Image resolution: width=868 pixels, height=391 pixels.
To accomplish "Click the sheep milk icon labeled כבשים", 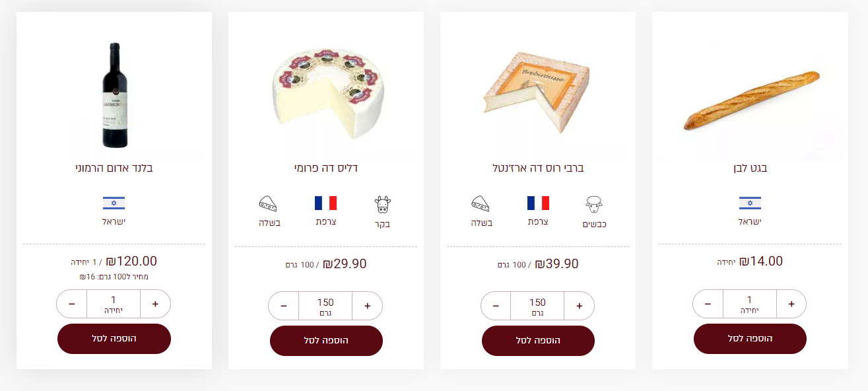I will click(595, 204).
